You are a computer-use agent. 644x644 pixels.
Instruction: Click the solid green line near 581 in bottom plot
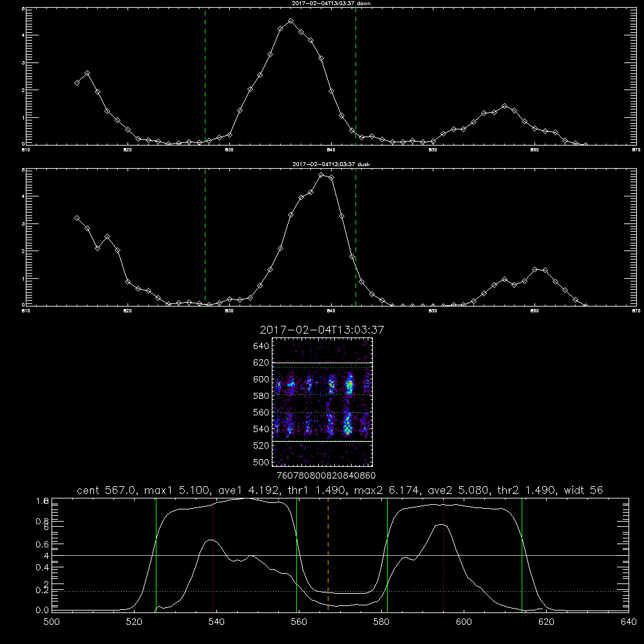pos(387,554)
